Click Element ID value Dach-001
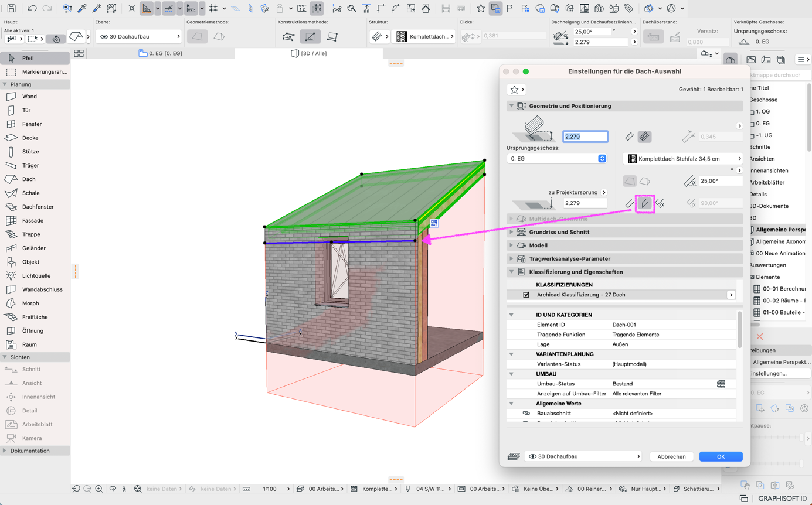 click(x=624, y=325)
